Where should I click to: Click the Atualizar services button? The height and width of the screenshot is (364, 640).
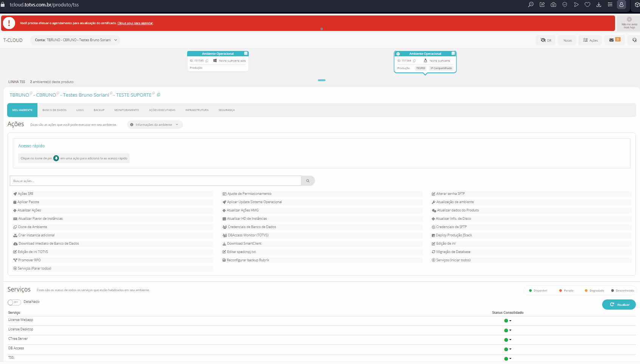(619, 305)
